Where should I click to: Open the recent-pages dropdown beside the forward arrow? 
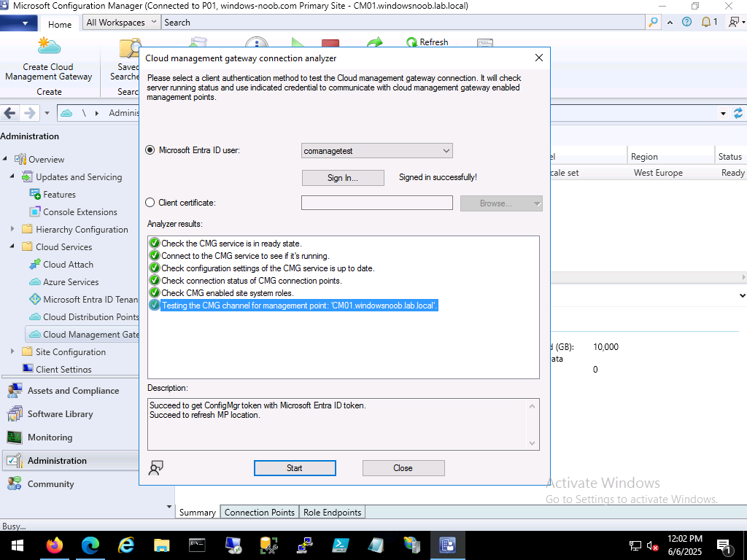pos(47,113)
